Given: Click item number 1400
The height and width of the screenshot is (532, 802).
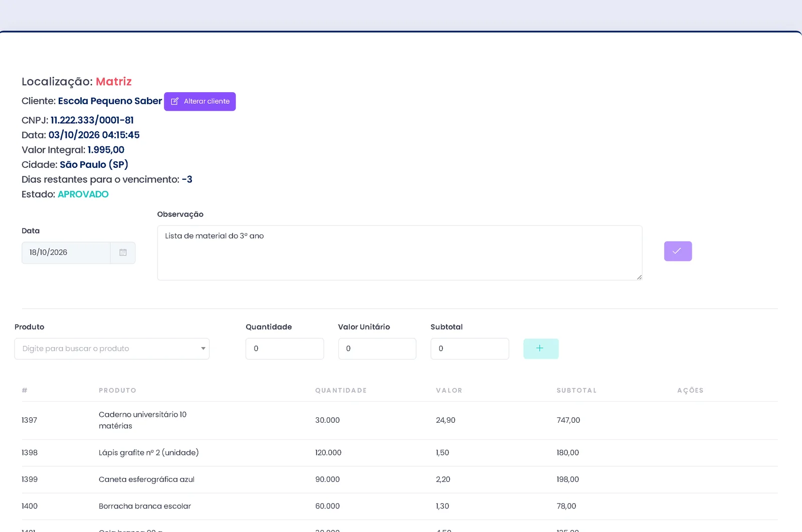Looking at the screenshot, I should [x=30, y=506].
